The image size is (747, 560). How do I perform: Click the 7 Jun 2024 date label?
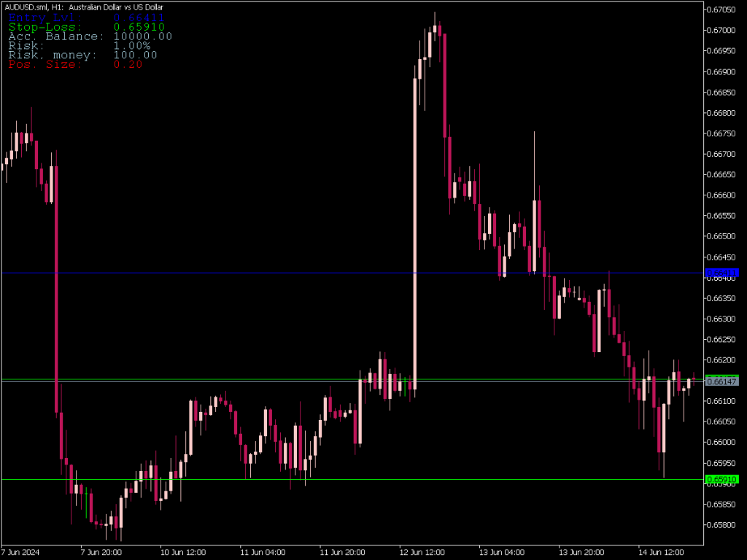20,552
